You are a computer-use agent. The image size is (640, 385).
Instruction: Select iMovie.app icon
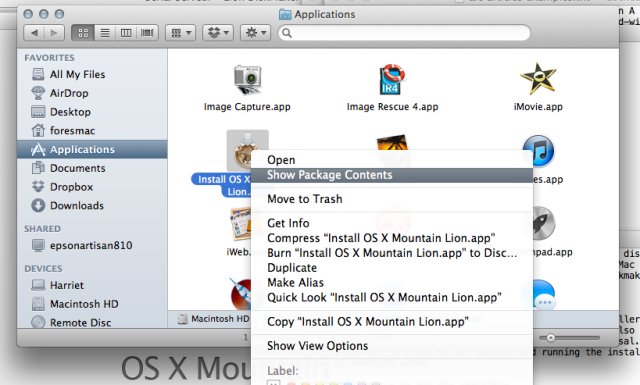(x=538, y=79)
